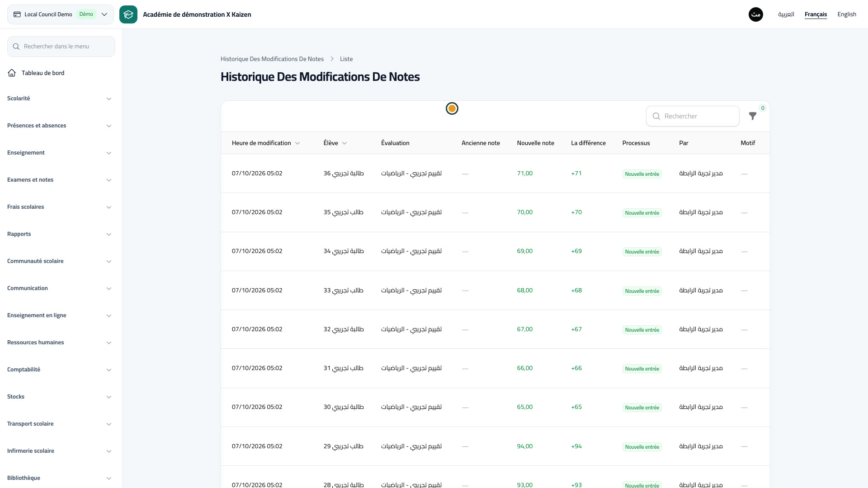Open the table filter funnel icon

(x=752, y=116)
